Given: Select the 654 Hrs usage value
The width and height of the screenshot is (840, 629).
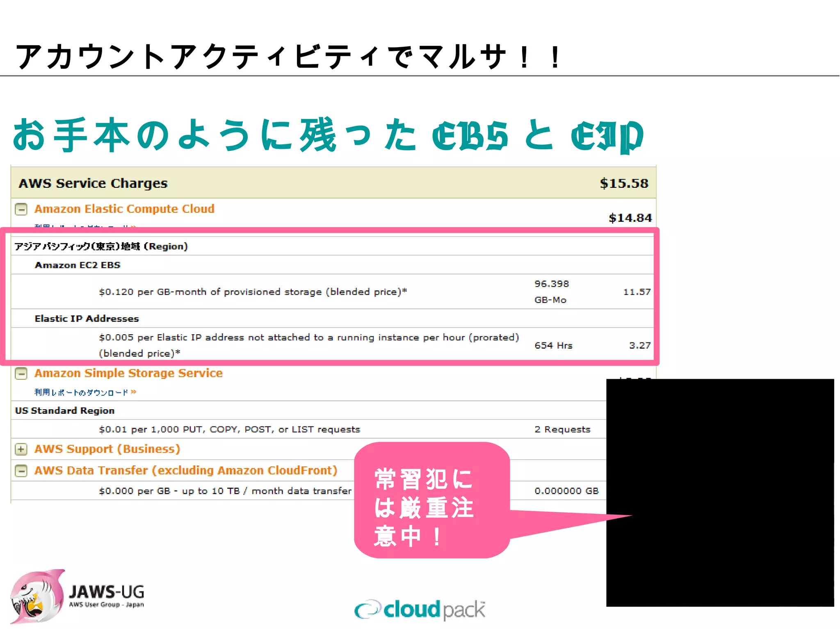Looking at the screenshot, I should coord(553,345).
